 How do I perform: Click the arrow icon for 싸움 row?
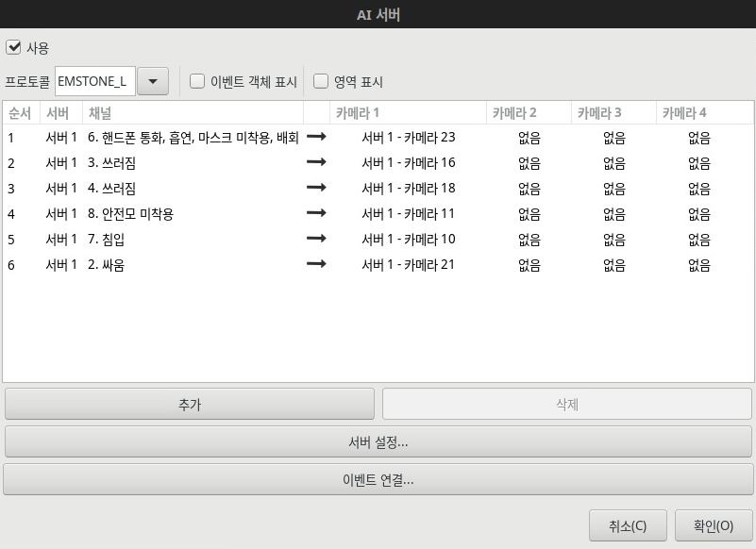pyautogui.click(x=316, y=265)
